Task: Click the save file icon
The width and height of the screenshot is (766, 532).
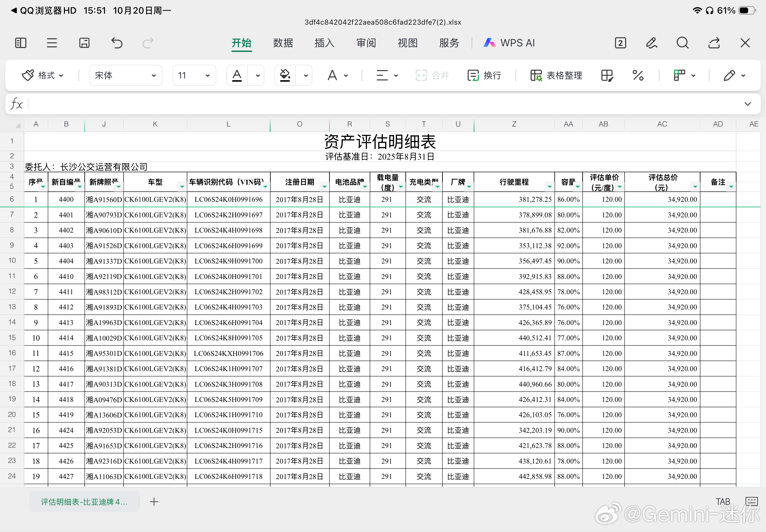Action: pos(84,43)
